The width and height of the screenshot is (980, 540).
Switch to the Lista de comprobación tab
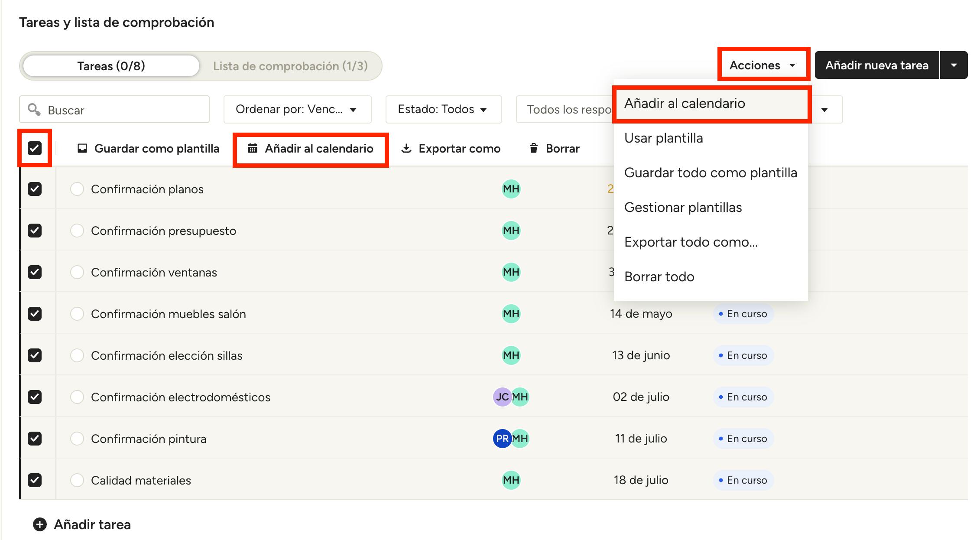pyautogui.click(x=290, y=66)
